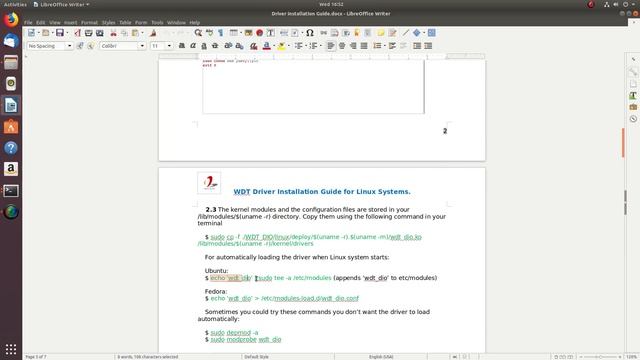This screenshot has height=360, width=640.
Task: Expand the shapes dropdown arrow
Action: pyautogui.click(x=424, y=33)
